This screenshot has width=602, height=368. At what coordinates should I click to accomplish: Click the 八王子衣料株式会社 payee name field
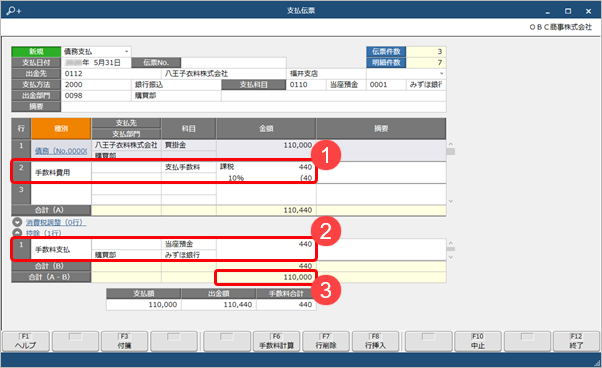coord(224,74)
